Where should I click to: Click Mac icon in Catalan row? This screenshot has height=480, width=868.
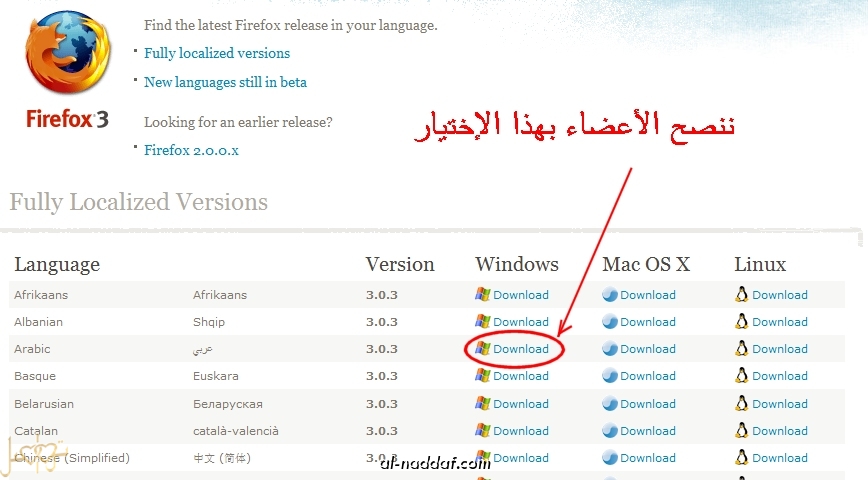(609, 431)
